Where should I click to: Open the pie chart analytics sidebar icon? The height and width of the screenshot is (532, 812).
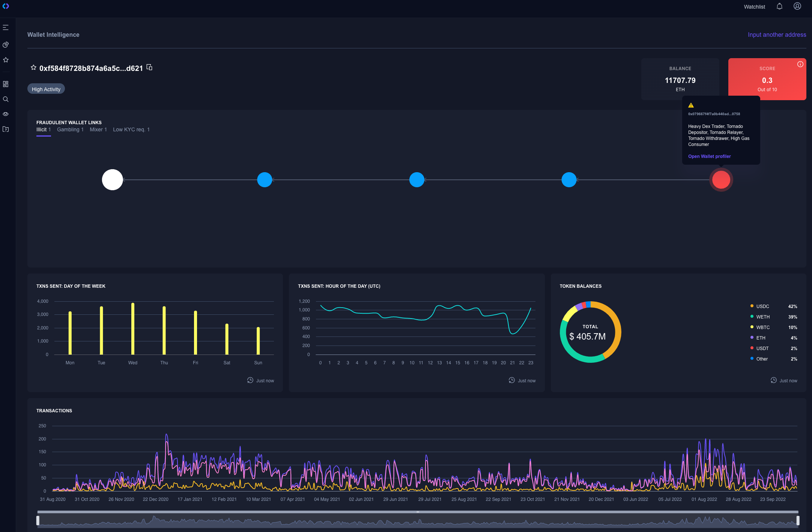pos(6,45)
